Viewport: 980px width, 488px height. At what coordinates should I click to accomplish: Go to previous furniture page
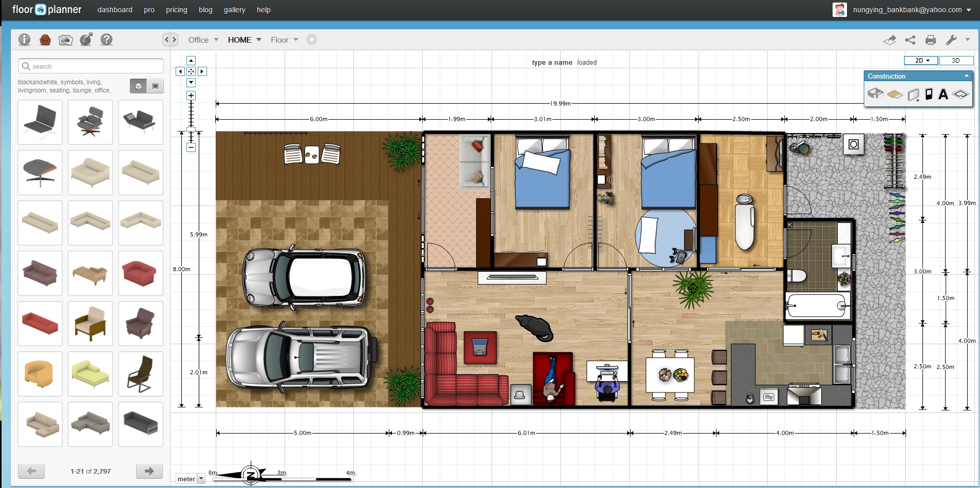31,471
